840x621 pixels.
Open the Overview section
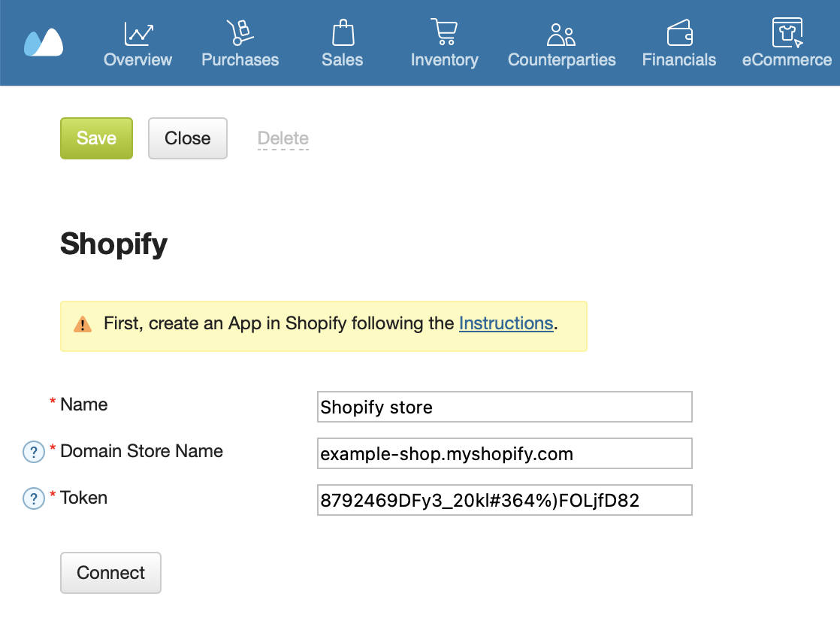tap(137, 45)
